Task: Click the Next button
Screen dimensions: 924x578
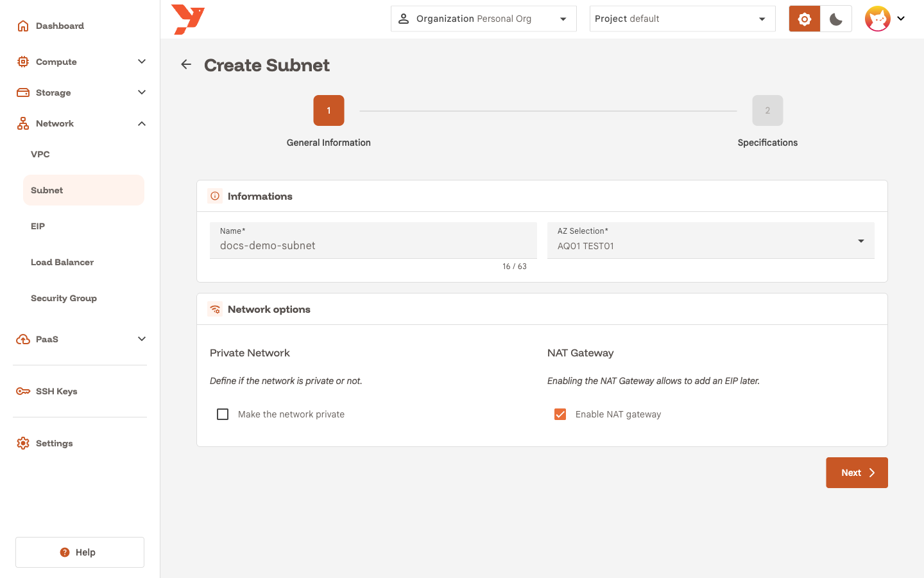Action: point(857,473)
